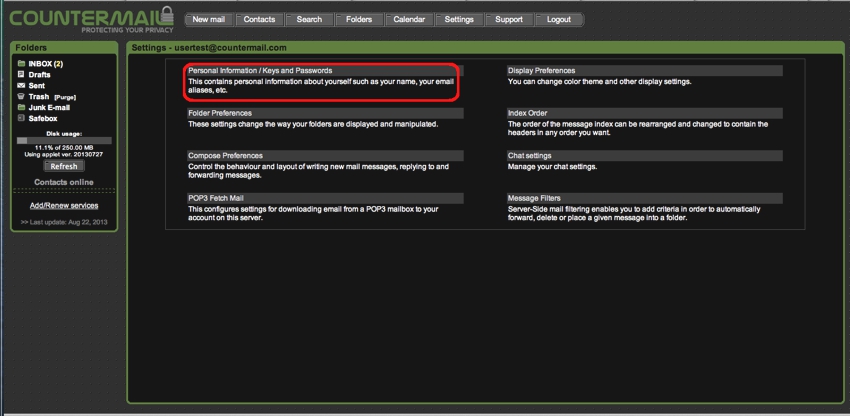
Task: Click the 'Contacts online' heading
Action: pyautogui.click(x=64, y=182)
